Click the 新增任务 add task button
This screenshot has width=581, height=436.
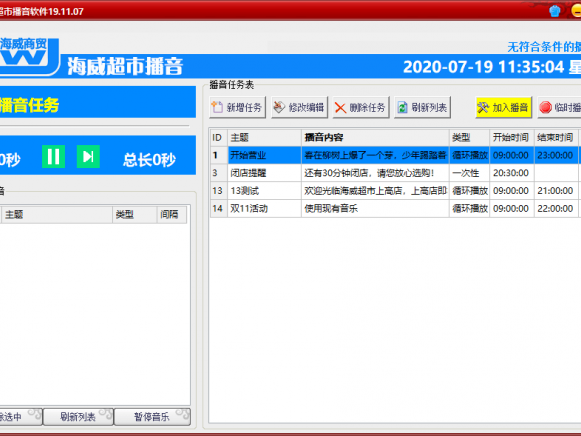coord(238,107)
